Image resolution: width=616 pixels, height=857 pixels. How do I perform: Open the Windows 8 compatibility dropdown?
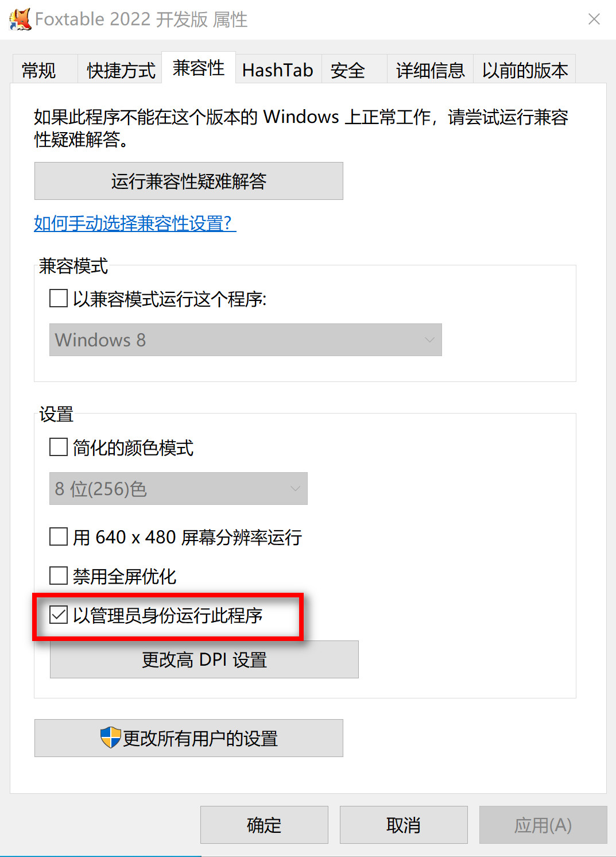coord(246,340)
